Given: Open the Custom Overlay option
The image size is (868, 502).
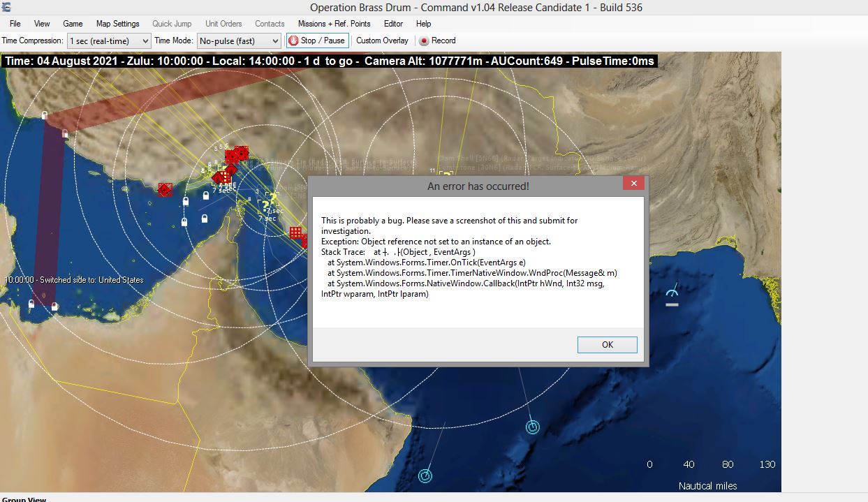Looking at the screenshot, I should pyautogui.click(x=382, y=40).
